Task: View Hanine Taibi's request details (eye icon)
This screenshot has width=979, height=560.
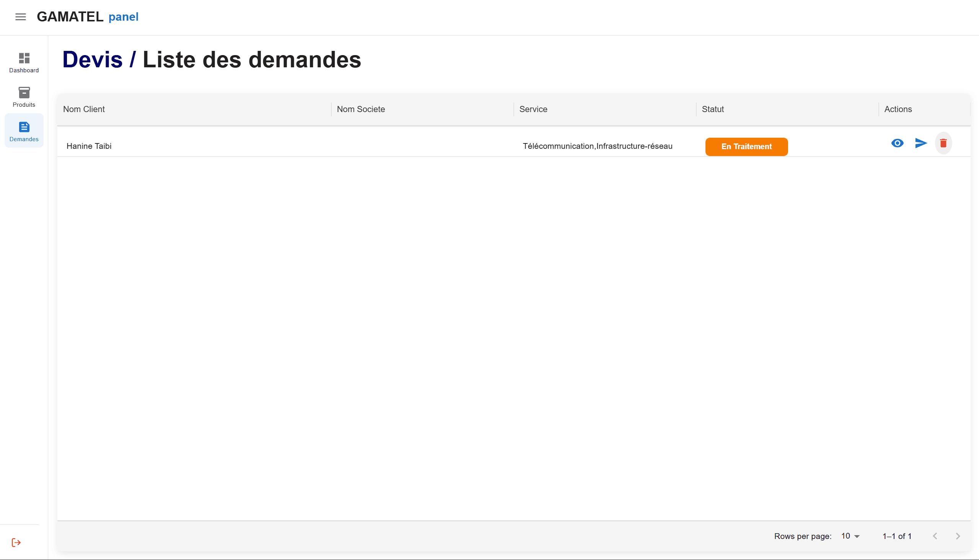Action: 897,143
